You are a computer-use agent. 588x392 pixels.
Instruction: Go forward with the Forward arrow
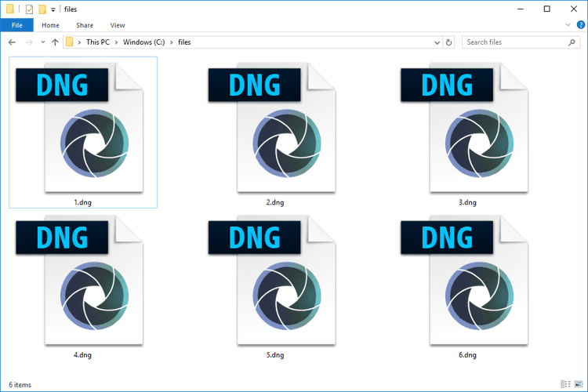pos(29,42)
